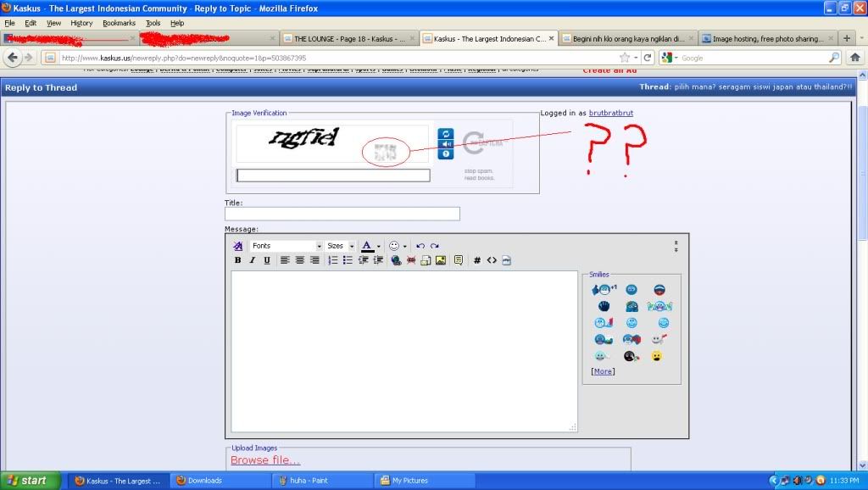Wrap selection in quote tags
868x490 pixels.
tap(459, 260)
